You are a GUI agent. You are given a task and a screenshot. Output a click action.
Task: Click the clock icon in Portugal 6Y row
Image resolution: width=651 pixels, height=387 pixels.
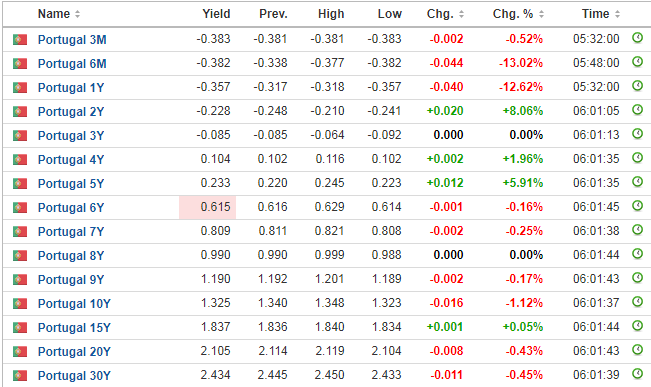637,206
